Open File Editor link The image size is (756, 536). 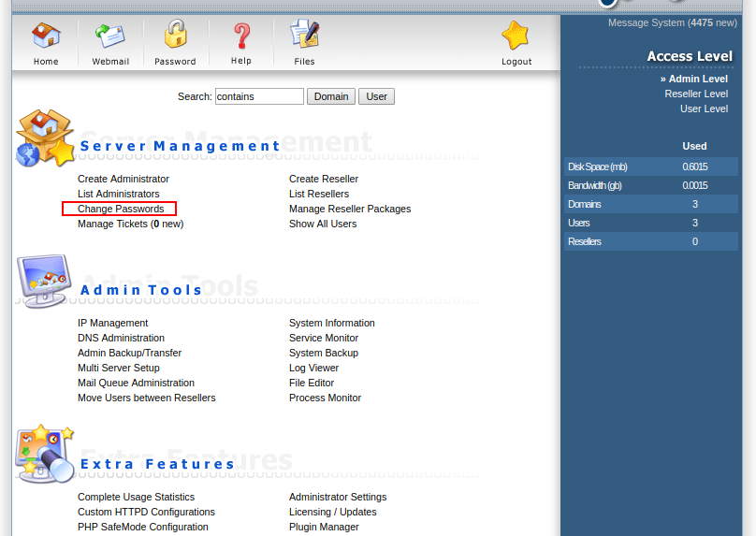[312, 383]
